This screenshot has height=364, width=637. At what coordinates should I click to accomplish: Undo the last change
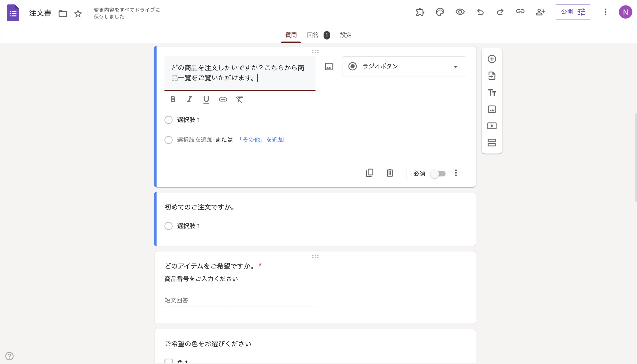[x=480, y=12]
